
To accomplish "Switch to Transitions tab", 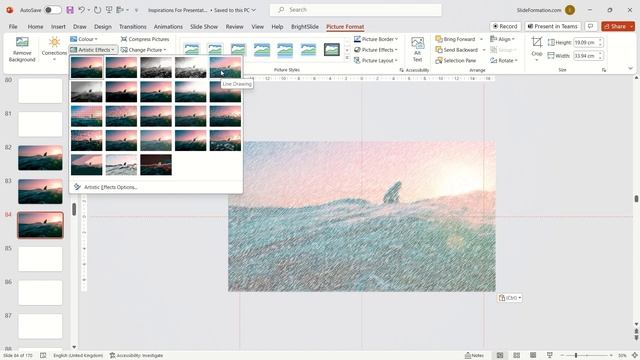I will click(x=133, y=27).
